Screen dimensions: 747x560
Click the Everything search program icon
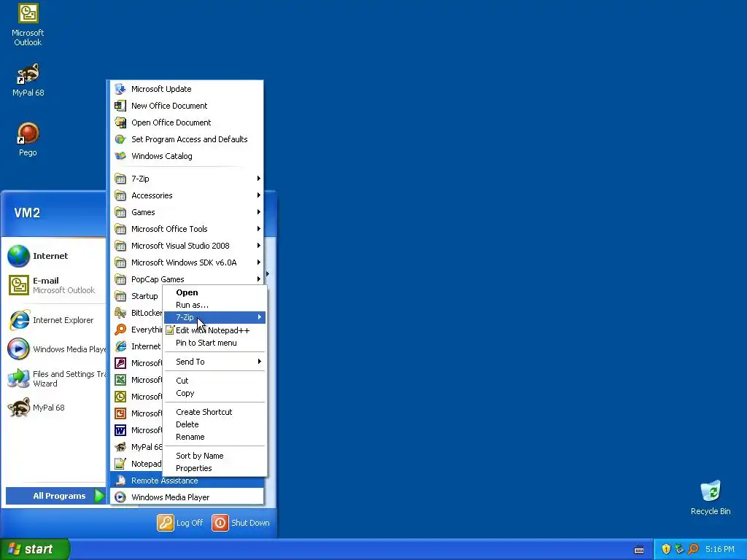pos(120,330)
